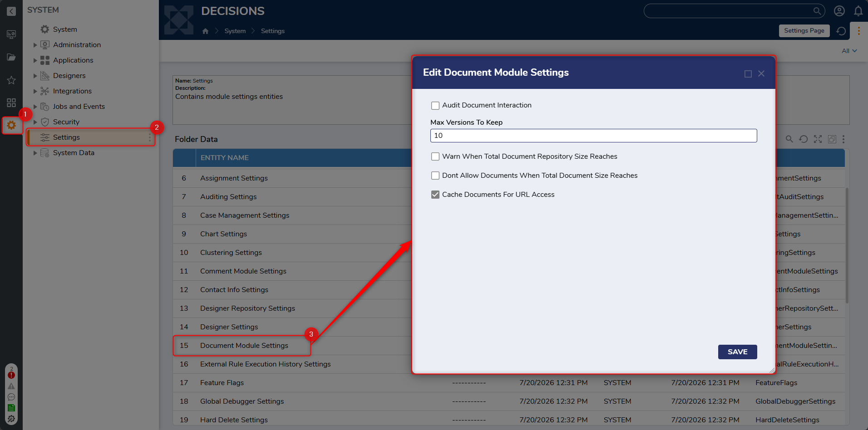Save the document module settings
Image resolution: width=868 pixels, height=430 pixels.
coord(737,352)
